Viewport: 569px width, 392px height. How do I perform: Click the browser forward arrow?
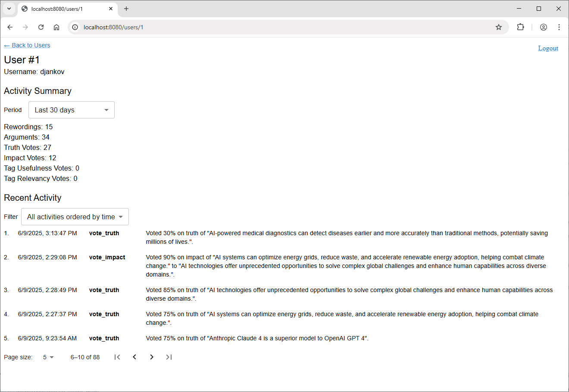click(25, 27)
